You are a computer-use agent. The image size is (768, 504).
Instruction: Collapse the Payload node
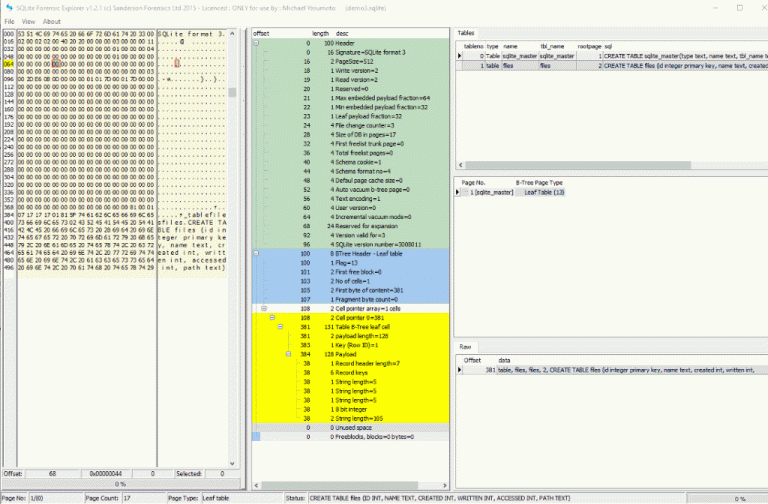(288, 354)
